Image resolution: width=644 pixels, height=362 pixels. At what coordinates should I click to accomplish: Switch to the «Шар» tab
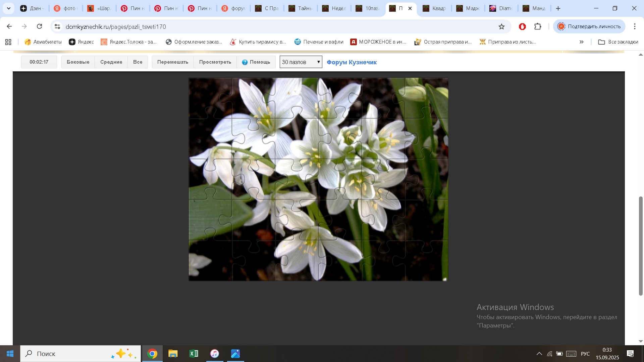point(99,8)
